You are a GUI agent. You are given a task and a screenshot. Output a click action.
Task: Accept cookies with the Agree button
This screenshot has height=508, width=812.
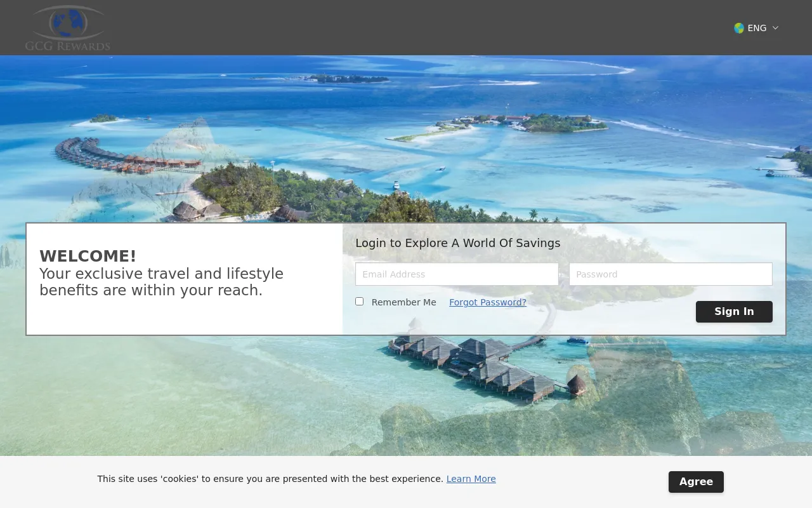[696, 482]
